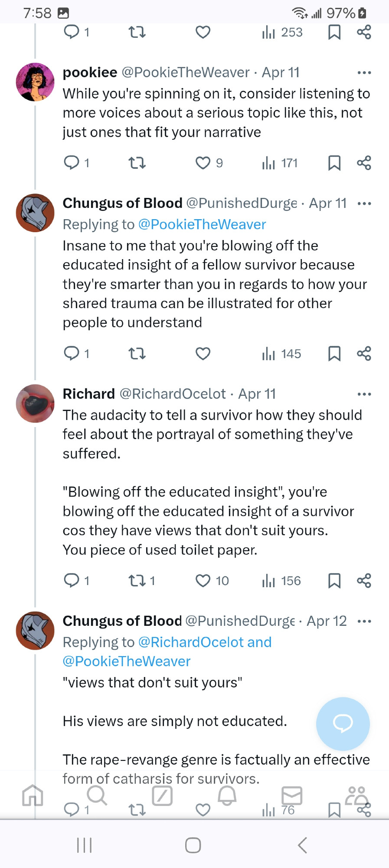Like Richard's tweet with 10 likes
389x868 pixels.
(203, 581)
